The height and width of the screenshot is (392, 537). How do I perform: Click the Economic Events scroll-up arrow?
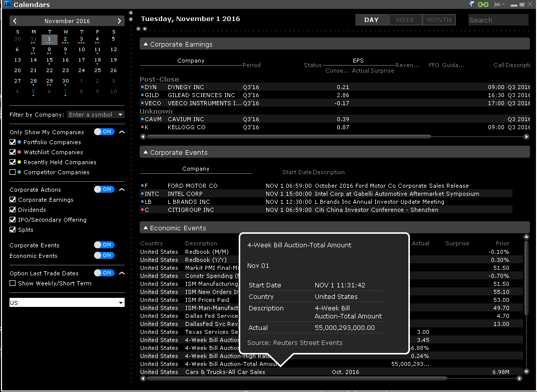(x=526, y=237)
